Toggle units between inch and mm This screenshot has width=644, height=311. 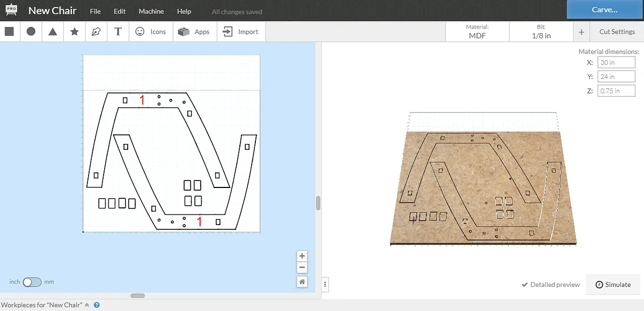coord(32,282)
